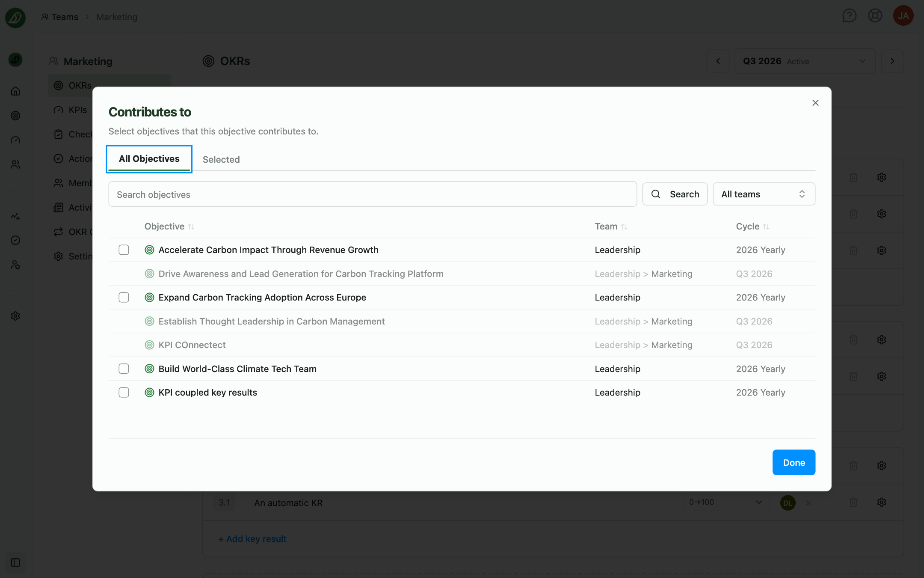Close the Contributes to dialog

pyautogui.click(x=815, y=103)
